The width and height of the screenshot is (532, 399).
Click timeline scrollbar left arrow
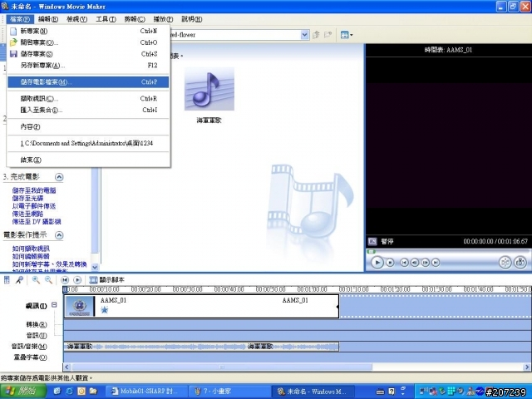[x=66, y=367]
